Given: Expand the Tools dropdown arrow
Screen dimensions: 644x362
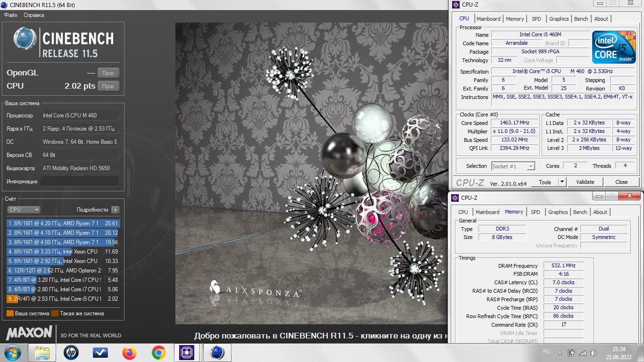Looking at the screenshot, I should [562, 182].
